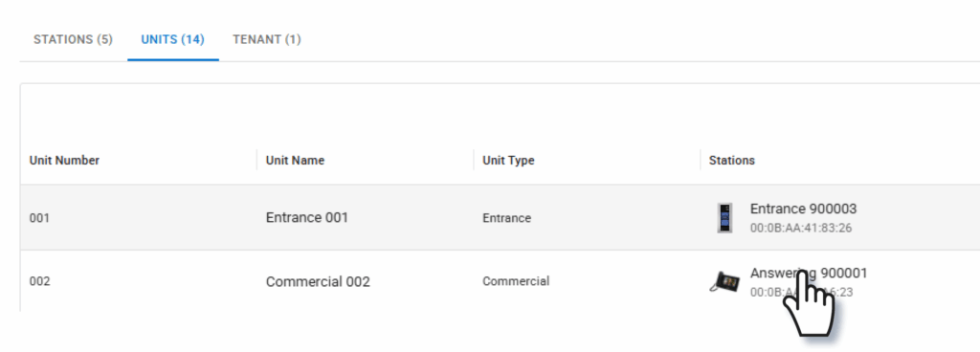Select the UNITS (14) tab
The image size is (980, 352).
(x=173, y=39)
